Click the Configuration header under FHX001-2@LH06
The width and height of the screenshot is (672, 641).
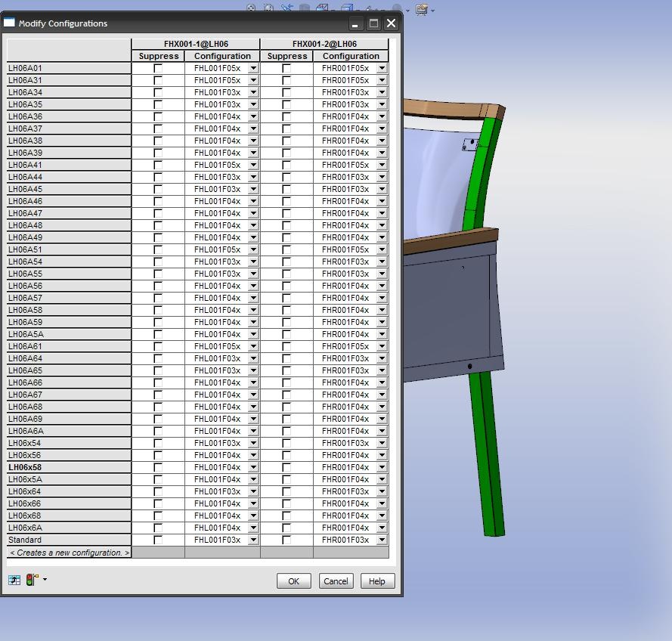point(351,56)
